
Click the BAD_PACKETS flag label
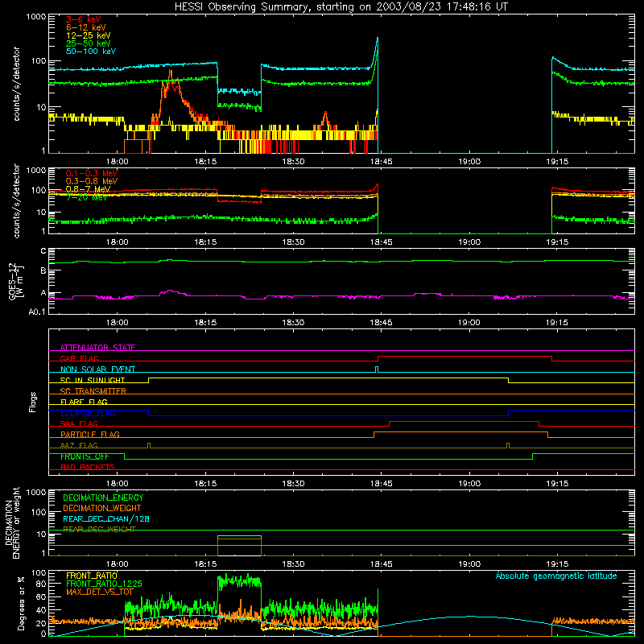tap(88, 467)
